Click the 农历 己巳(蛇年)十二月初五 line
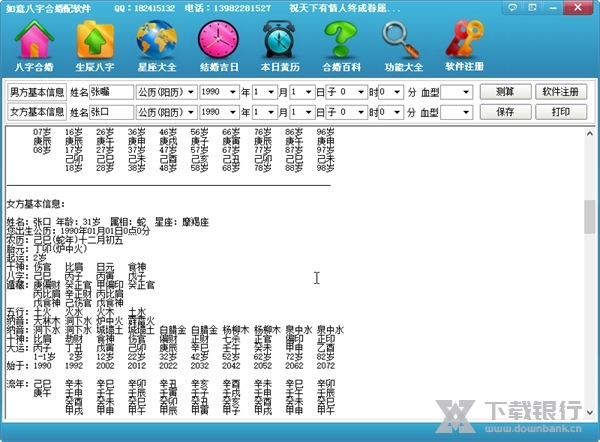The width and height of the screenshot is (600, 442). pyautogui.click(x=65, y=240)
